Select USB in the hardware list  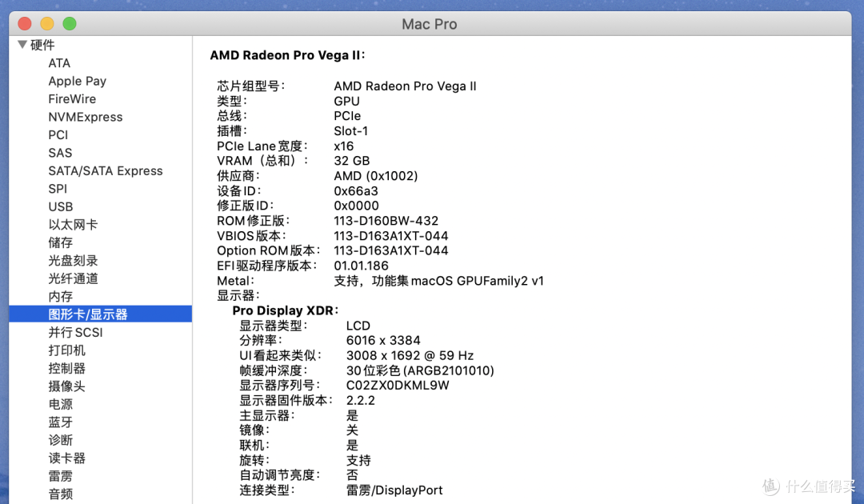[x=61, y=206]
